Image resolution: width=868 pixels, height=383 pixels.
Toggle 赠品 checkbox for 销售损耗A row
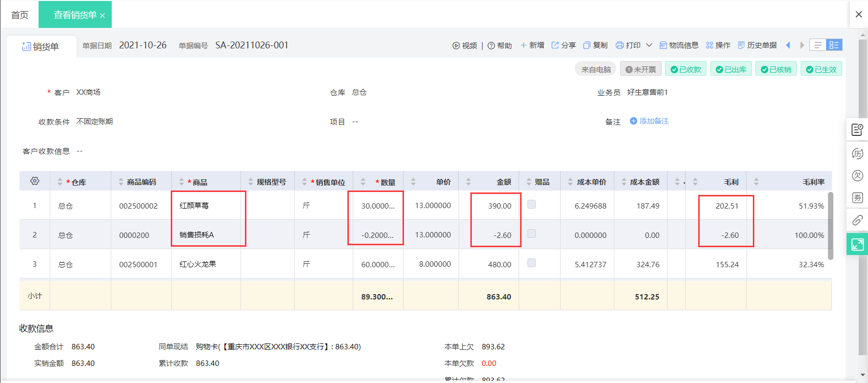point(532,234)
